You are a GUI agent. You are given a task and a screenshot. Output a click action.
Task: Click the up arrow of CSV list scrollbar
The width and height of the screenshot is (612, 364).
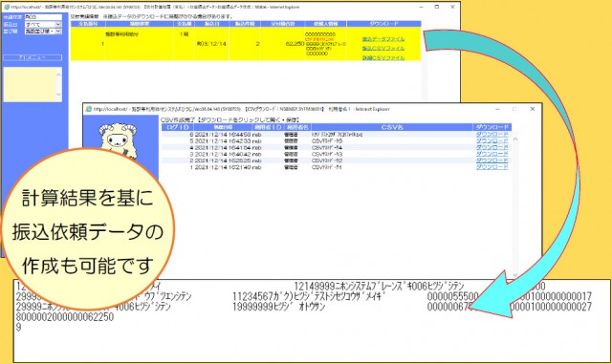(515, 139)
